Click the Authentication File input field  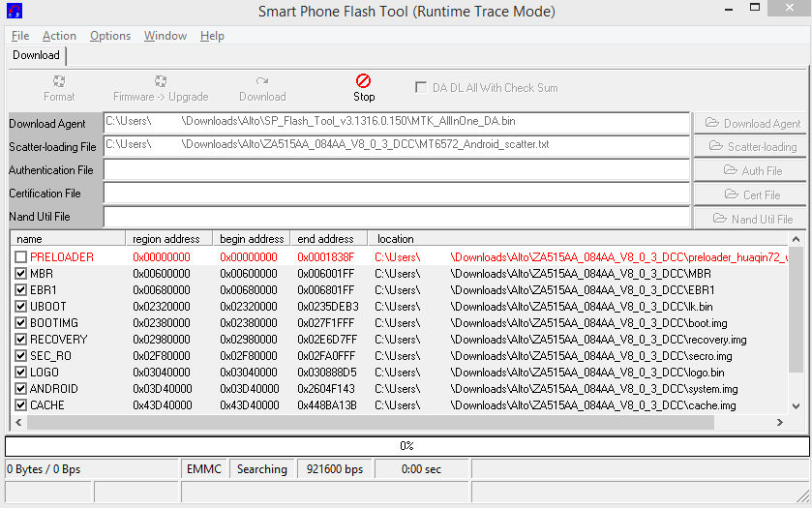pyautogui.click(x=396, y=169)
